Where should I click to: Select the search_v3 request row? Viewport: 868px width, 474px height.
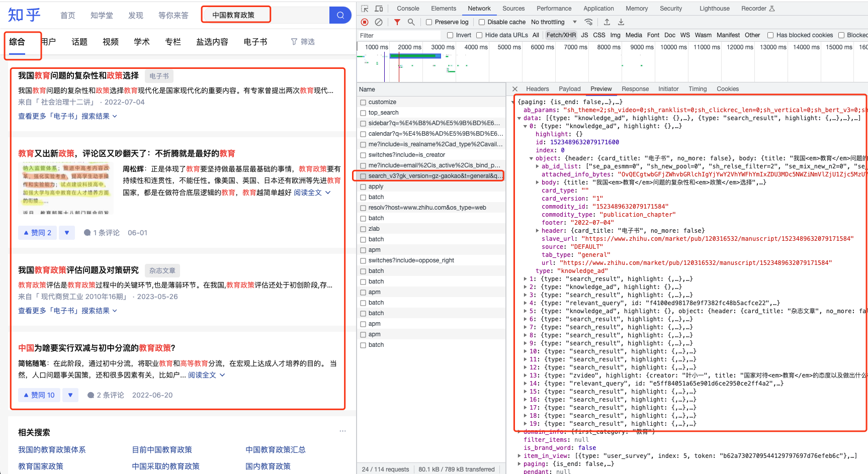[431, 176]
